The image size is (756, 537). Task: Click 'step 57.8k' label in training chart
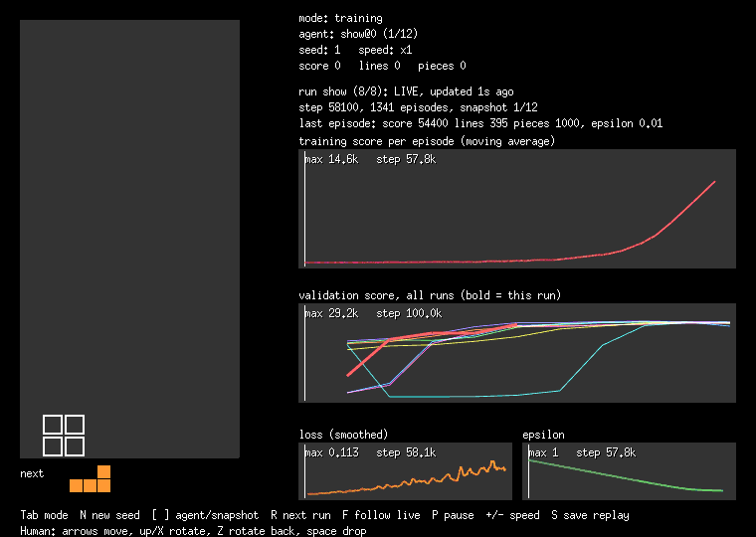tap(406, 159)
